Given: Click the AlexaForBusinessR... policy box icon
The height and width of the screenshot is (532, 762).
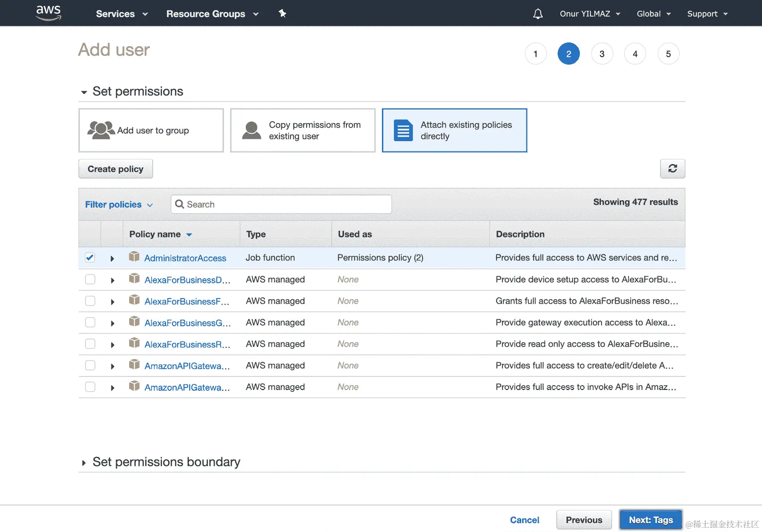Looking at the screenshot, I should (134, 343).
